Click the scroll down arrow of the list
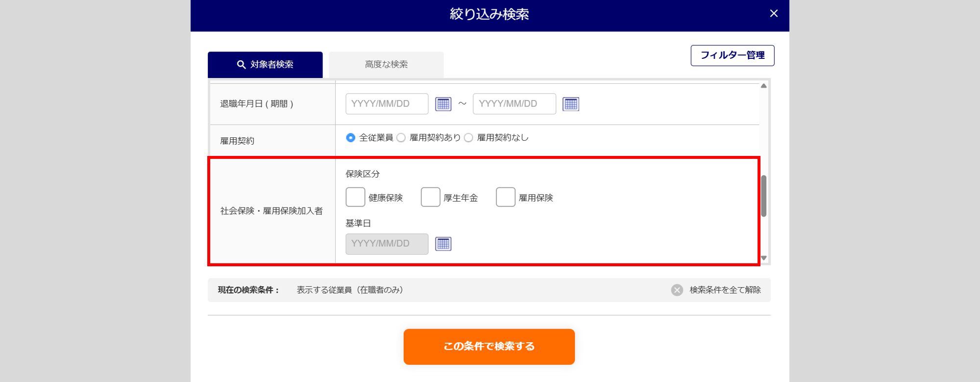Screen dimensions: 980x382 click(x=763, y=258)
